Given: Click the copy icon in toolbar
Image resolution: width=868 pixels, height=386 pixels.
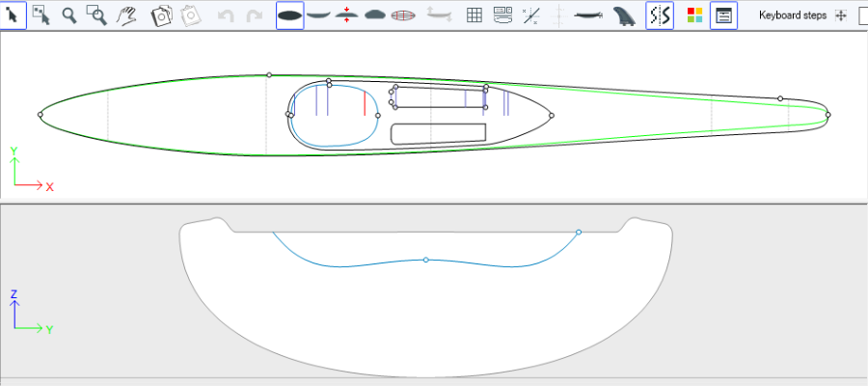Looking at the screenshot, I should coord(162,16).
